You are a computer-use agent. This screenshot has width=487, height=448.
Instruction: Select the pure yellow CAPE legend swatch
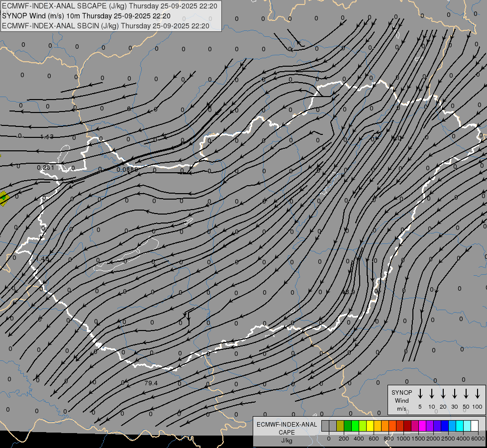(370, 426)
